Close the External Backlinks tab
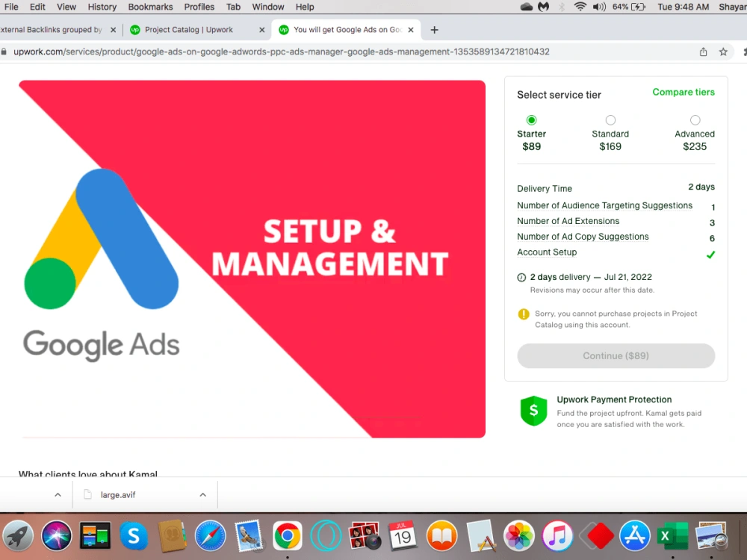Image resolution: width=747 pixels, height=560 pixels. [113, 30]
